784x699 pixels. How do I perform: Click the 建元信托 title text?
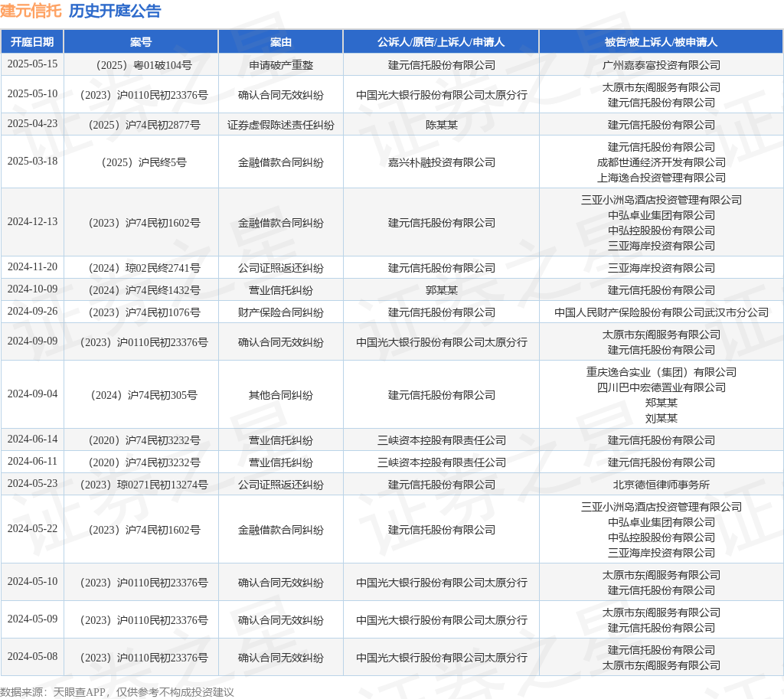coord(31,11)
